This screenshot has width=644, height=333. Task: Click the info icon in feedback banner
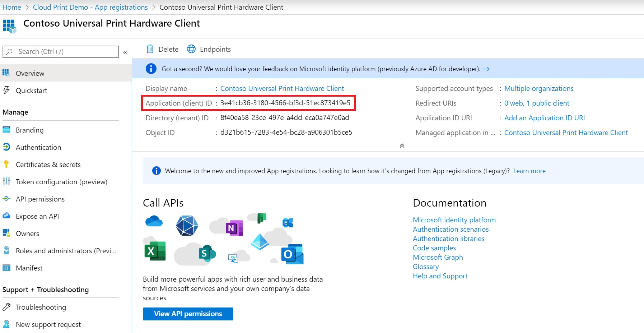151,69
